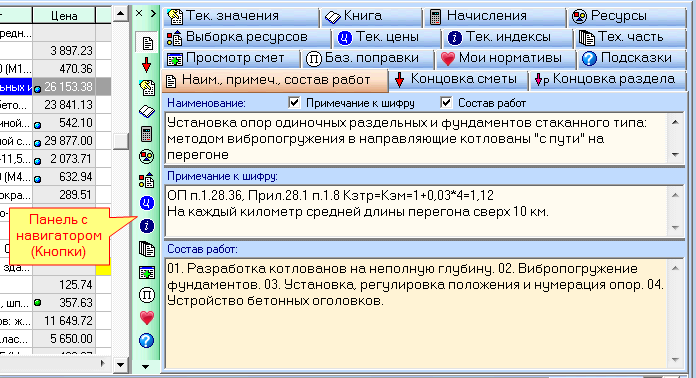Open the Концовка раздела tab
Screen dimensions: 696x378
coord(608,80)
